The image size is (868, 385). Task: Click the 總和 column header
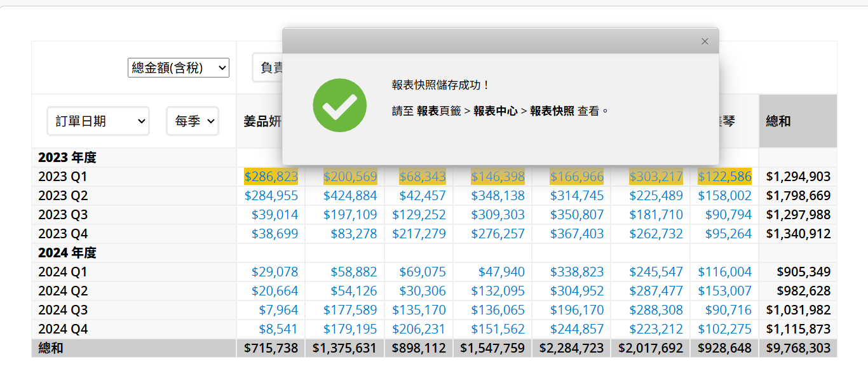pyautogui.click(x=778, y=121)
